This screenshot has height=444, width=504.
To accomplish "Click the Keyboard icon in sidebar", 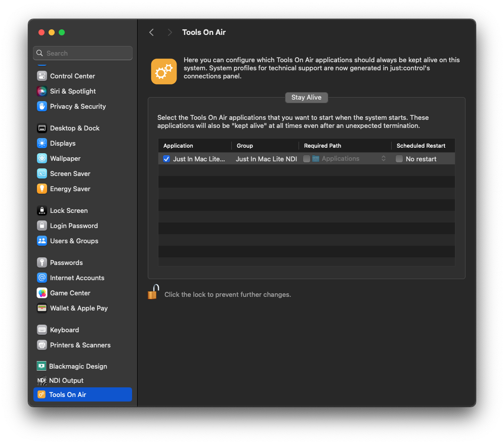I will tap(42, 330).
